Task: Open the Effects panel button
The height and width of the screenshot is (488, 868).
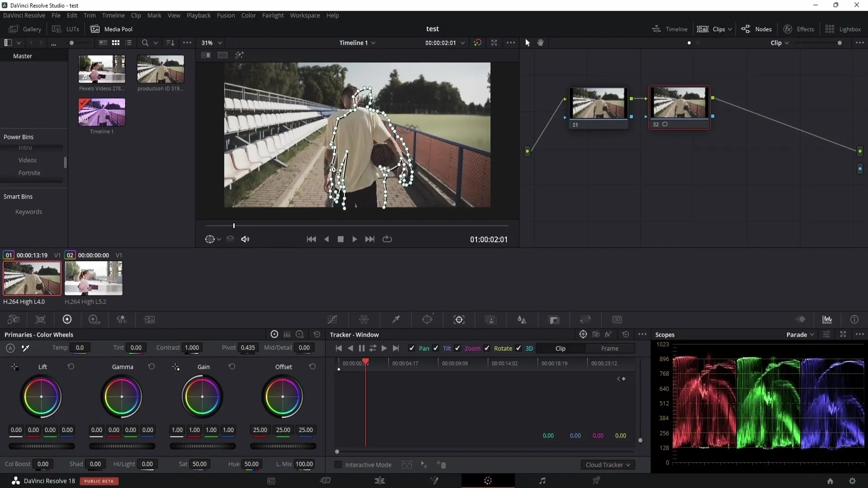Action: coord(799,29)
